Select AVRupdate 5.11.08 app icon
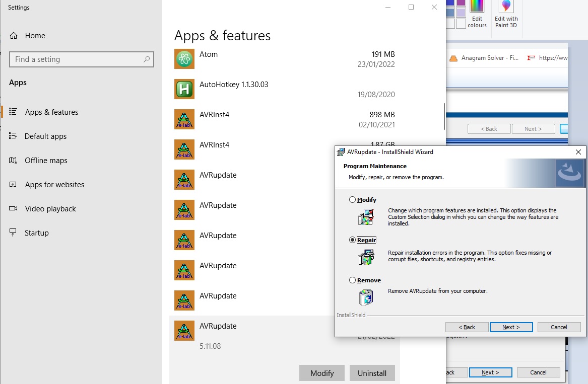The image size is (588, 384). pos(184,331)
